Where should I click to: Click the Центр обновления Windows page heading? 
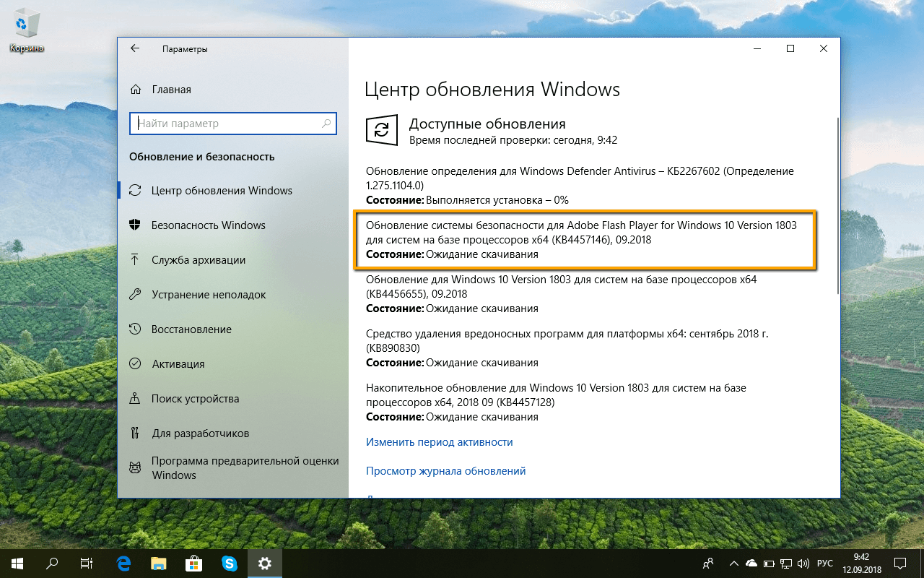point(492,89)
